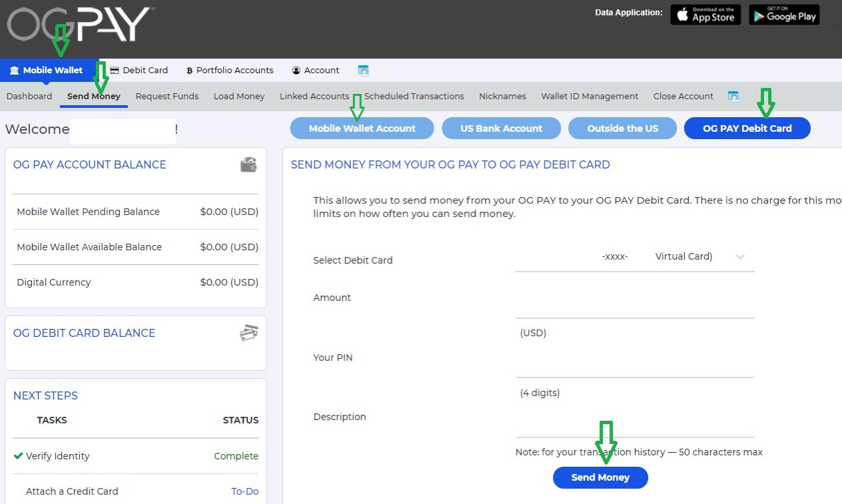Screen dimensions: 842x504
Task: Click the Complete status for Verify Identity
Action: (x=236, y=456)
